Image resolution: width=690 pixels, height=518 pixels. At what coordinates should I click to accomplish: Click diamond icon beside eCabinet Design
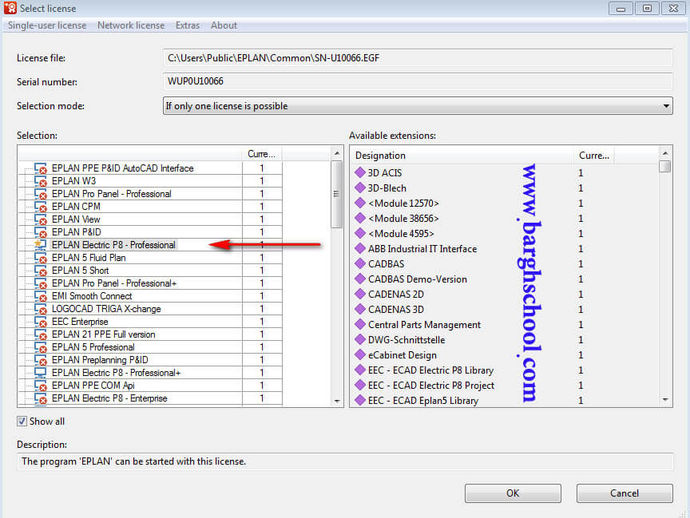[x=360, y=355]
